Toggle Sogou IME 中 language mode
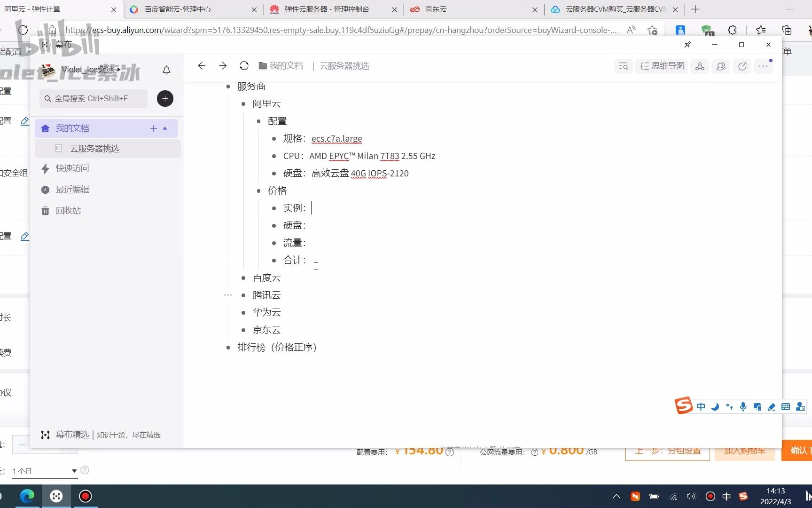Screen dimensions: 812x508 pos(701,406)
